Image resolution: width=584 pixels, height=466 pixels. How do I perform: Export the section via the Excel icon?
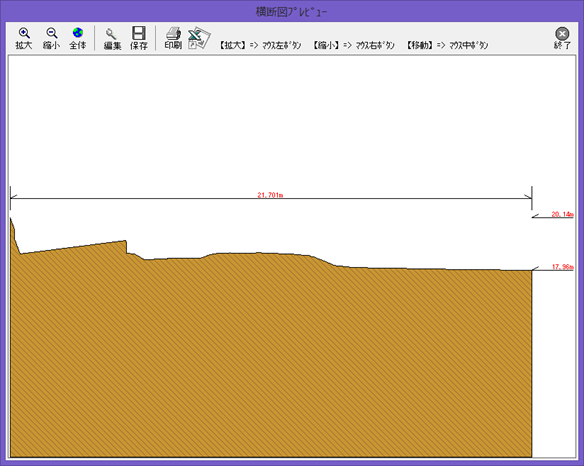199,38
